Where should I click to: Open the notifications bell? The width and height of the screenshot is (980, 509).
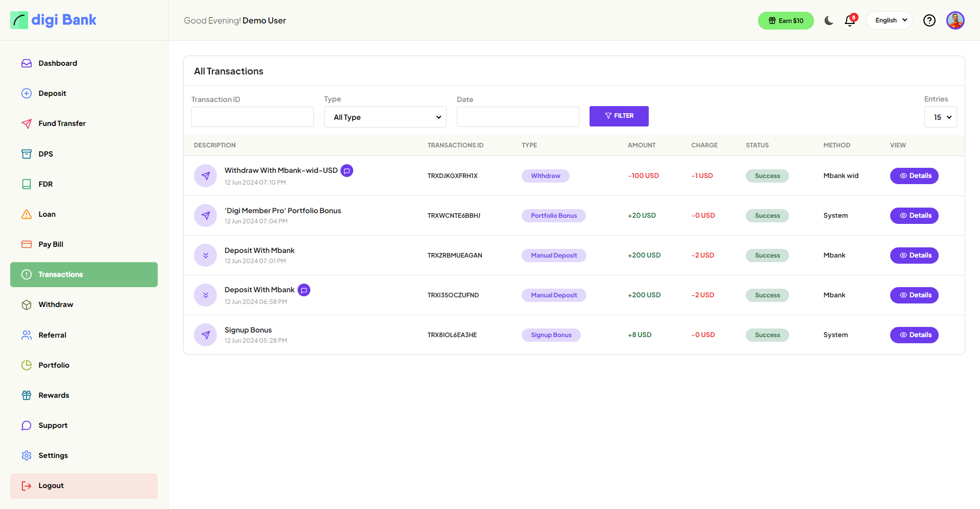click(849, 21)
